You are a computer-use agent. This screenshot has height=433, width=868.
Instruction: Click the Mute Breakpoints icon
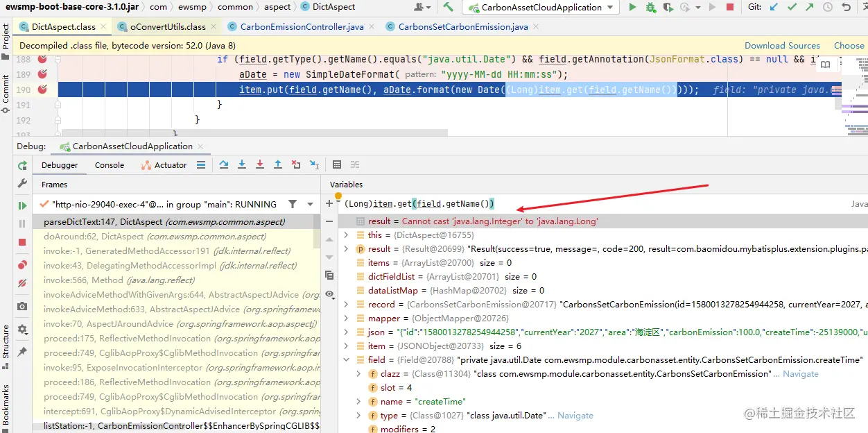pos(22,283)
